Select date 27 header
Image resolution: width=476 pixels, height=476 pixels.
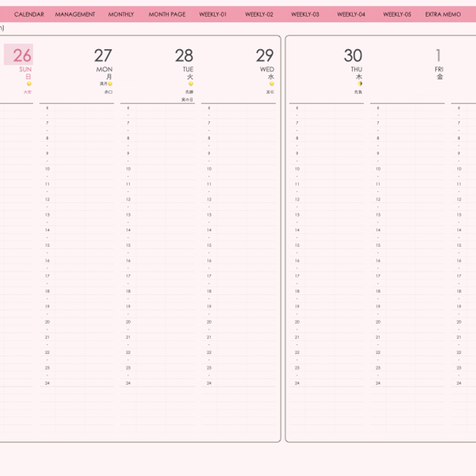tap(103, 55)
